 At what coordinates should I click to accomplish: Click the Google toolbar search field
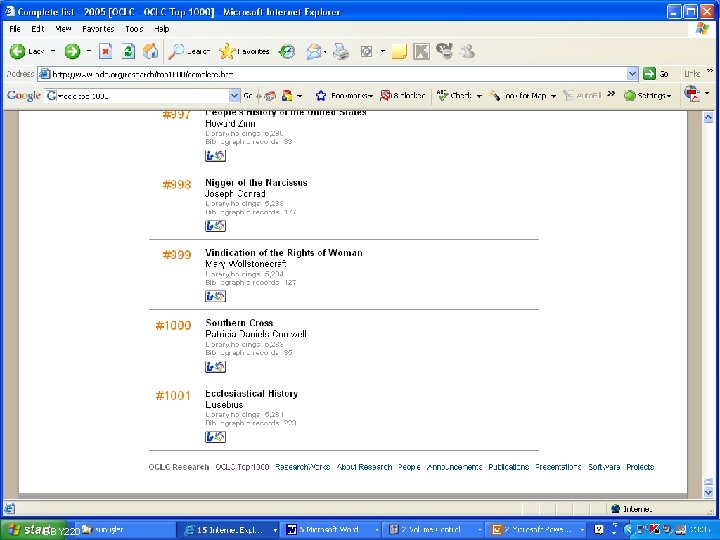click(x=142, y=96)
